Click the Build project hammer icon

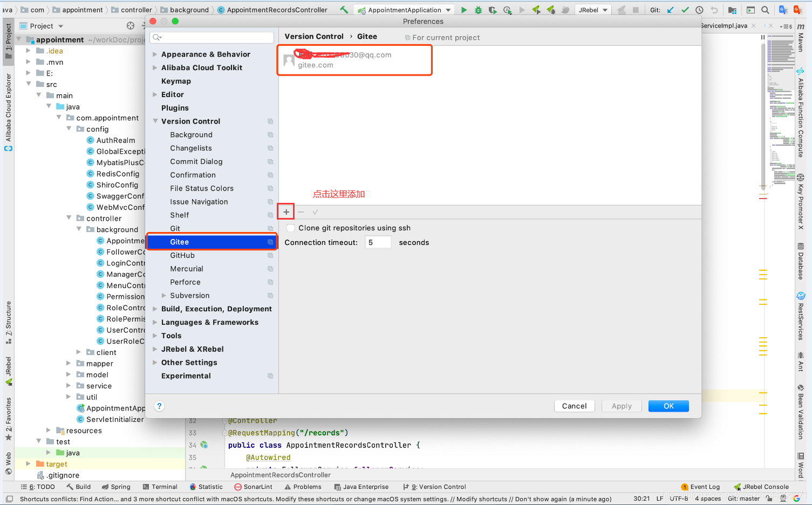[x=344, y=10]
